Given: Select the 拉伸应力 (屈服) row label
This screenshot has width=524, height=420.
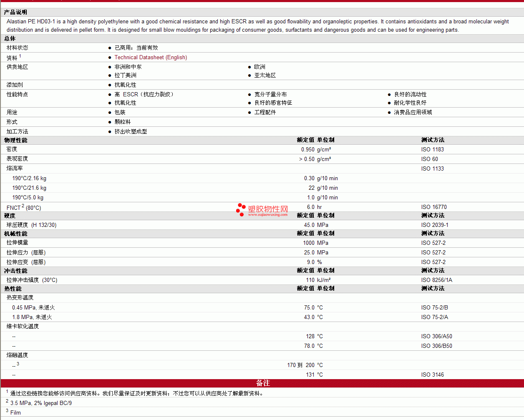Looking at the screenshot, I should pyautogui.click(x=26, y=253).
